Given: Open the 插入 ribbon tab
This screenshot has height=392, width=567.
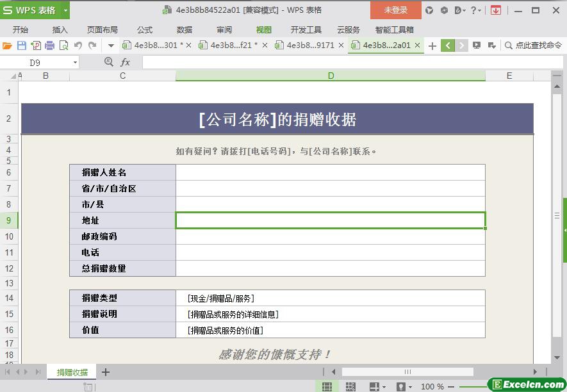Looking at the screenshot, I should (x=60, y=29).
